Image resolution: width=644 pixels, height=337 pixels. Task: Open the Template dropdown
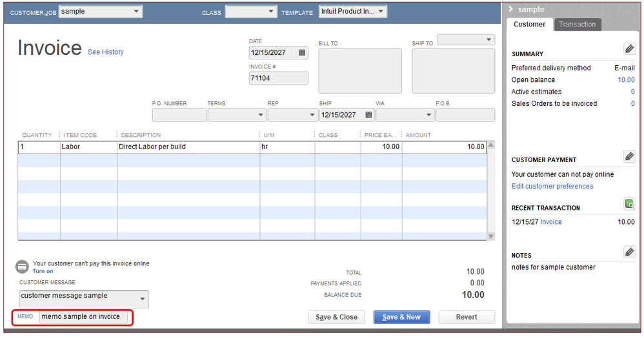pyautogui.click(x=381, y=12)
